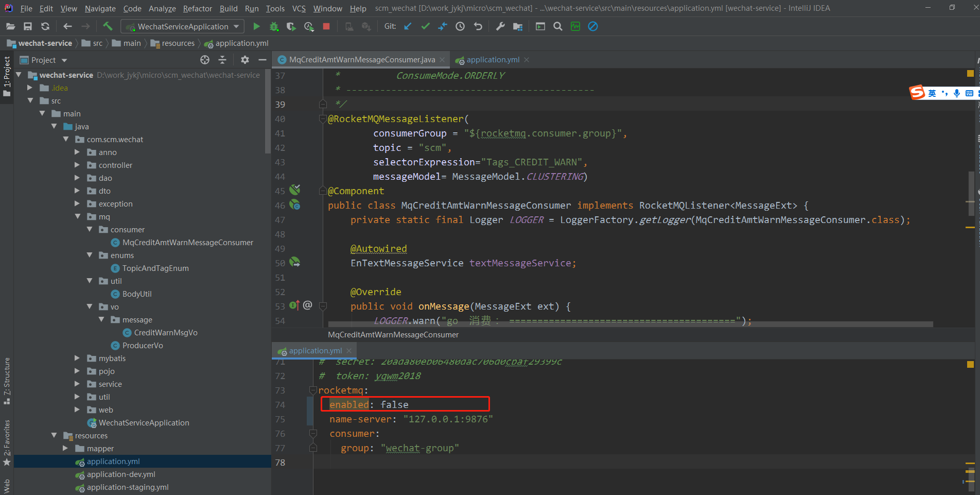Toggle code folding at @RocketMQMessageListener line
This screenshot has width=980, height=495.
point(323,119)
